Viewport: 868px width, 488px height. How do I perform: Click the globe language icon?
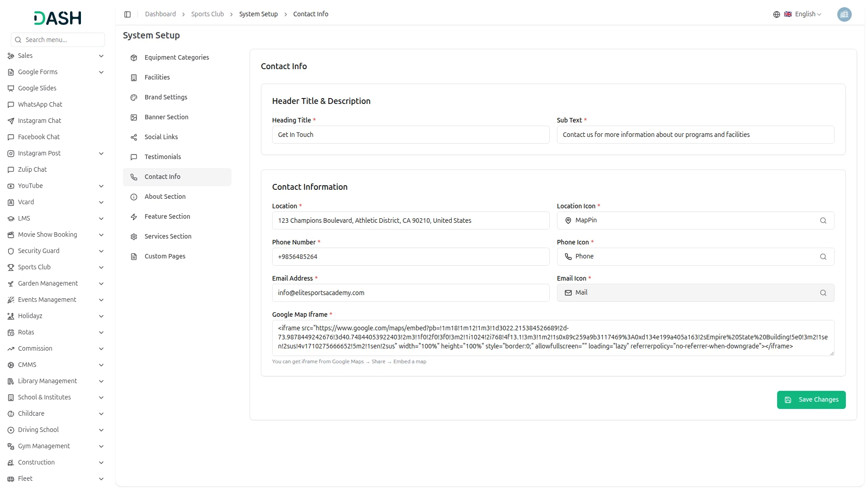point(776,14)
